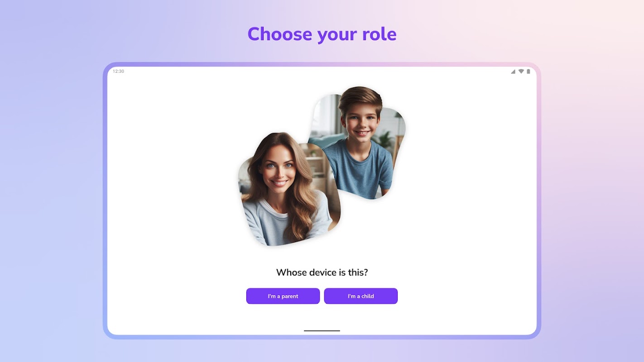Tap the "I'm a parent" button
The width and height of the screenshot is (644, 362).
coord(283,296)
